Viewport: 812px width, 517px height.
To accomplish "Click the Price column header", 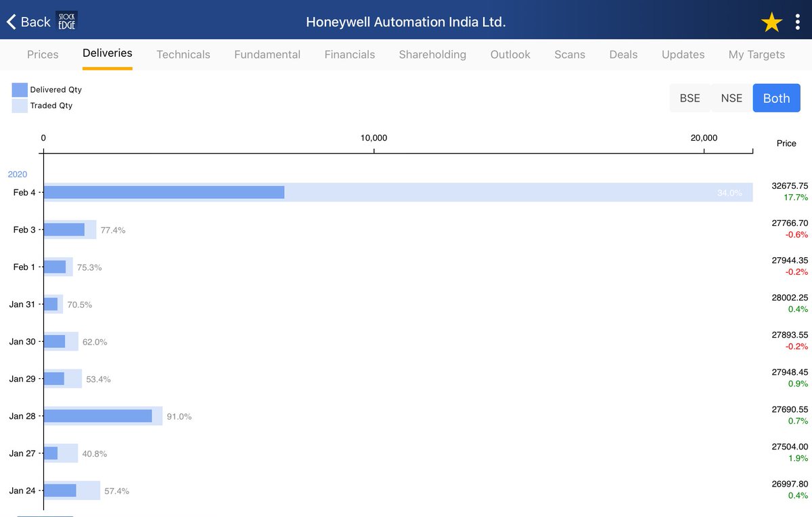I will click(786, 143).
